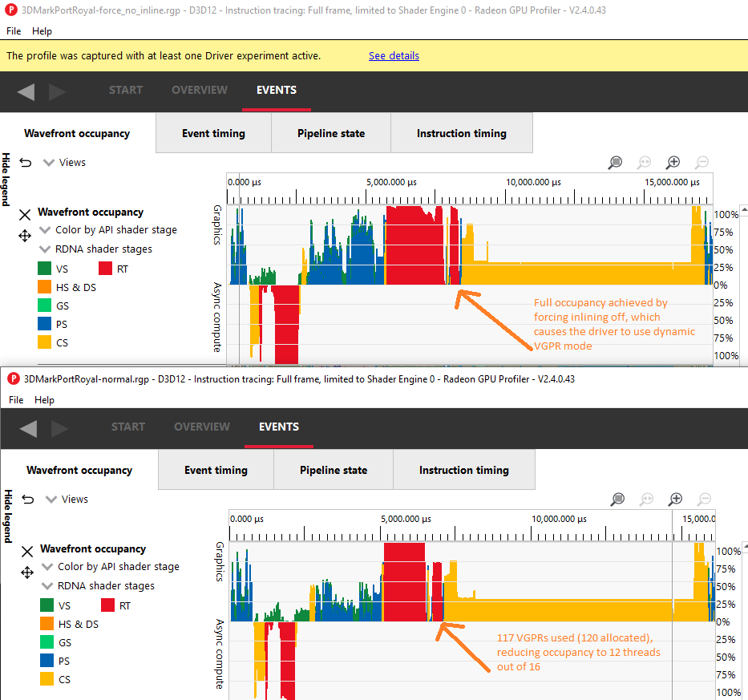This screenshot has width=748, height=700.
Task: Click the back navigation arrow in the top bar
Action: tap(25, 91)
